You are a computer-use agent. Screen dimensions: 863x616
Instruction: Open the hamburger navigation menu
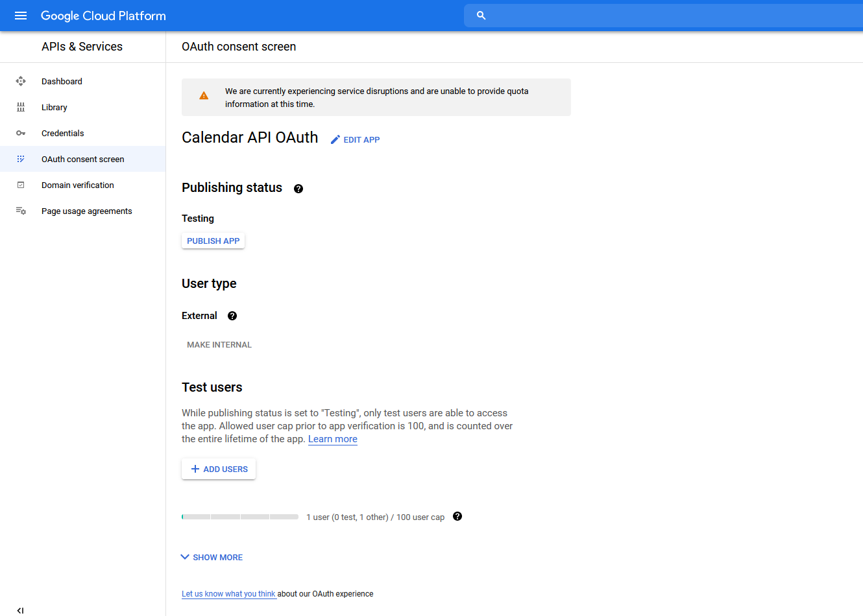(x=21, y=16)
